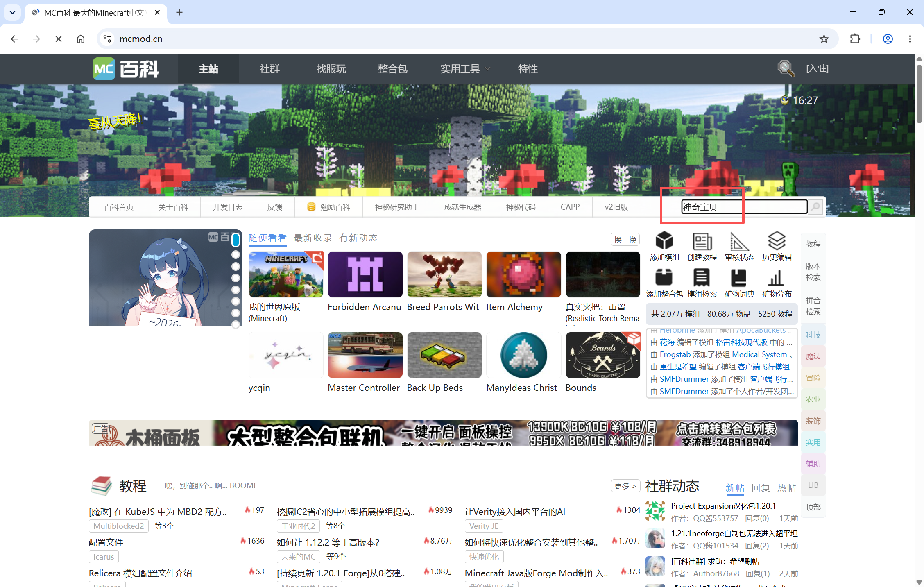Expand the 实用工具 dropdown menu

click(465, 69)
